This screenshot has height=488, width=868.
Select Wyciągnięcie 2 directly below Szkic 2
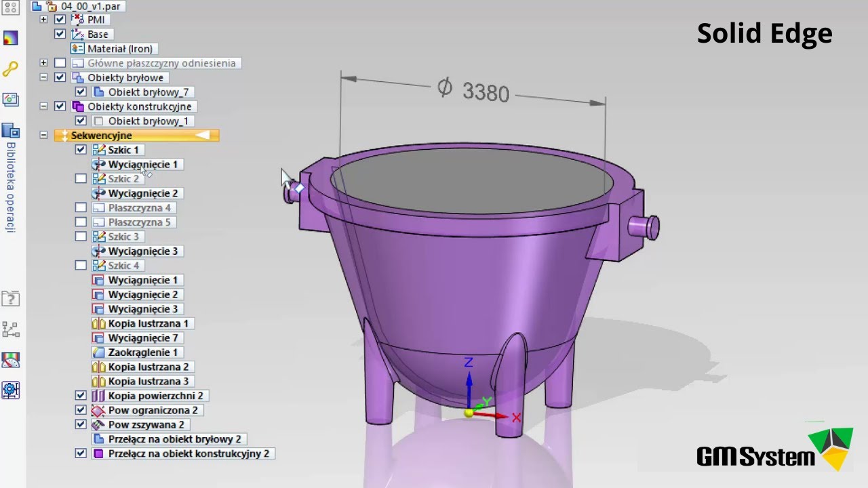143,193
